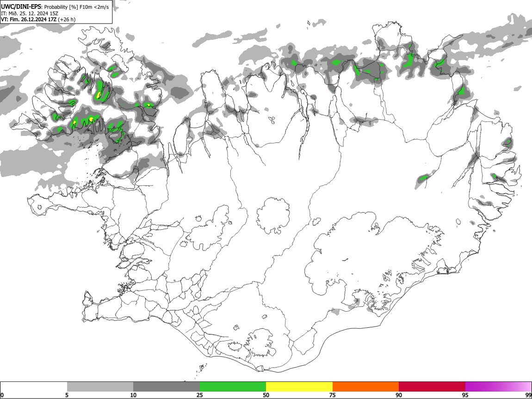Click the 'IT: Mið. 25. 12. 2024 15Z' line
This screenshot has height=399, width=532.
pos(30,13)
